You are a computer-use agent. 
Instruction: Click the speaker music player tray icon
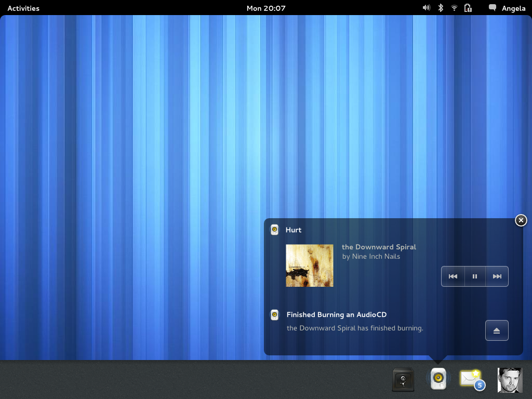pyautogui.click(x=438, y=379)
